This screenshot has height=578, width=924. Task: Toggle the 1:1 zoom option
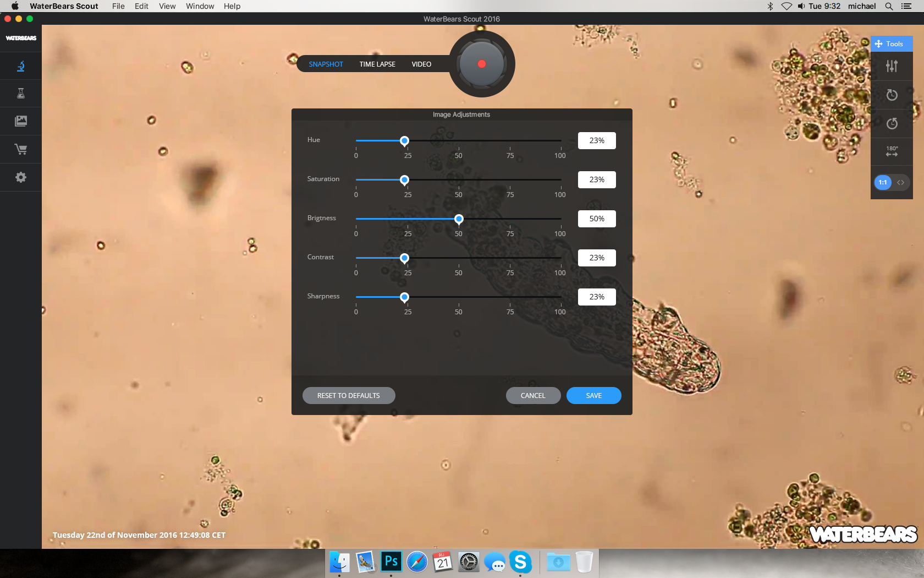883,182
